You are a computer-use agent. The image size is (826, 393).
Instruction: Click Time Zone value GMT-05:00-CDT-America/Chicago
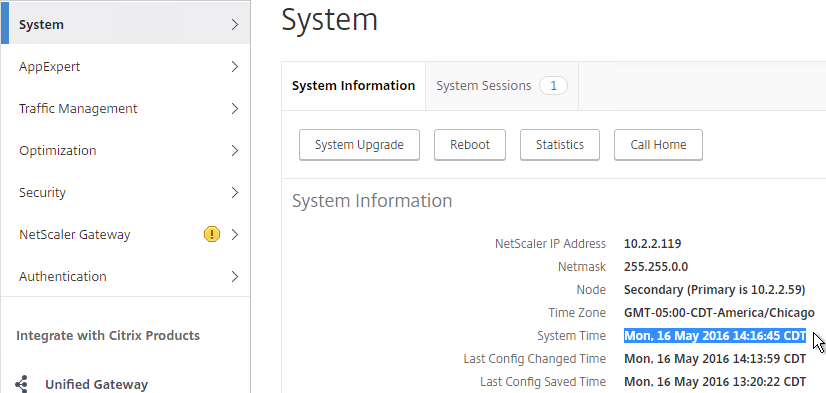pos(719,313)
